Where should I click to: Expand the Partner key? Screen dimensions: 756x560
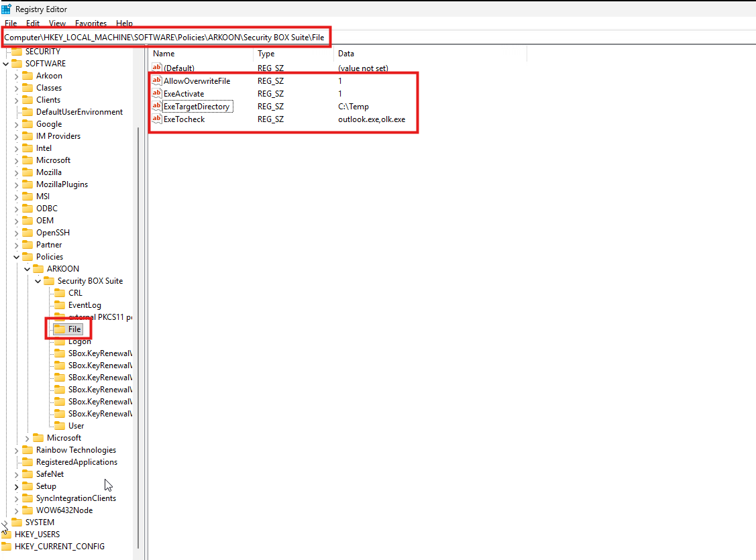pos(16,245)
